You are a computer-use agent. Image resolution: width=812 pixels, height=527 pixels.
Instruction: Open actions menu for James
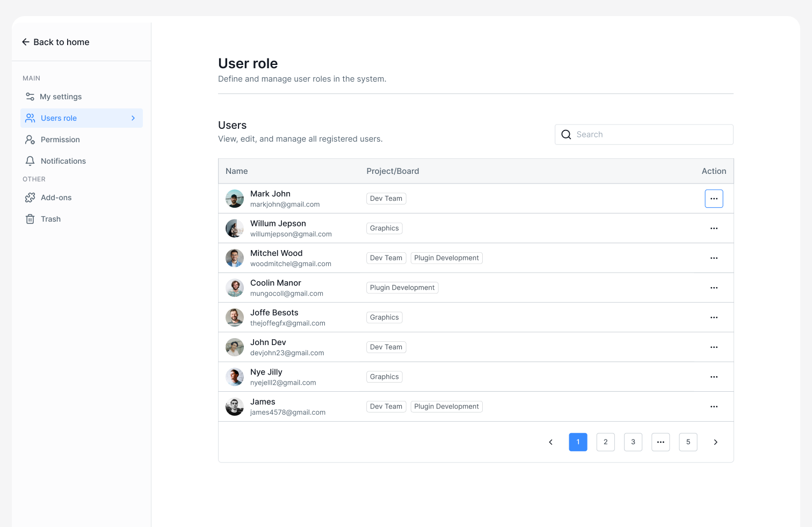714,406
